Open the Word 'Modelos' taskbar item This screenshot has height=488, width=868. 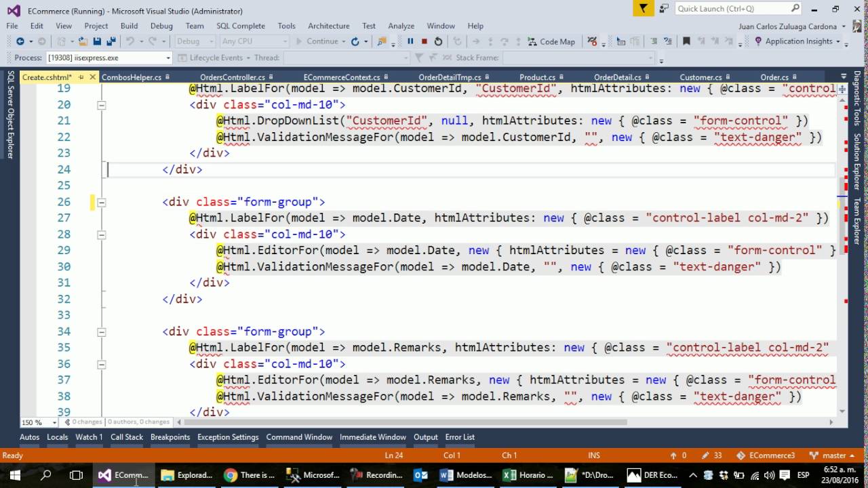(466, 474)
